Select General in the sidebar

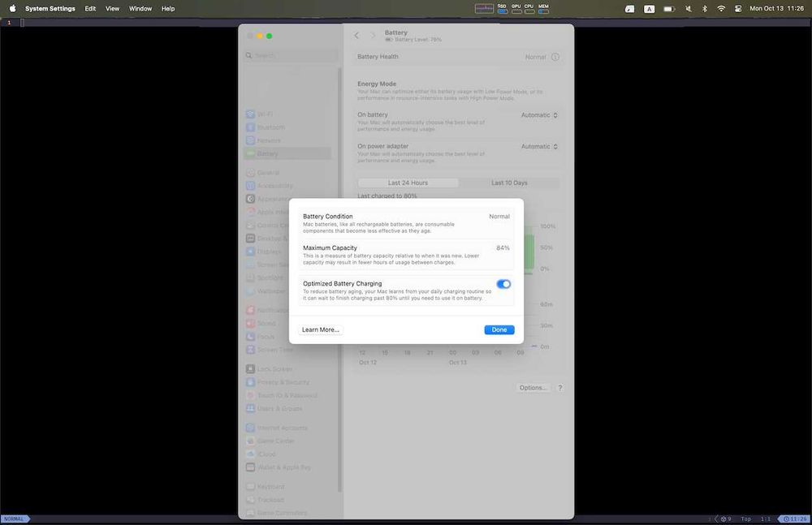tap(287, 172)
